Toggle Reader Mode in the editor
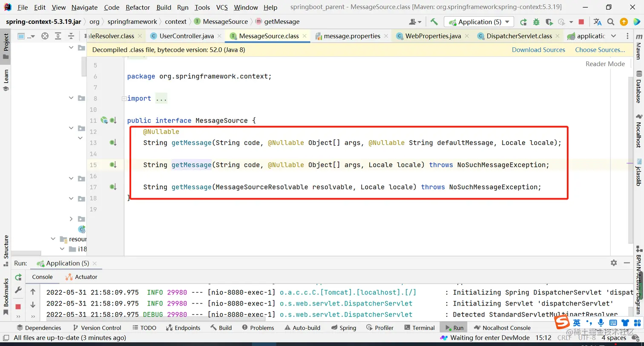This screenshot has width=644, height=346. (x=605, y=64)
